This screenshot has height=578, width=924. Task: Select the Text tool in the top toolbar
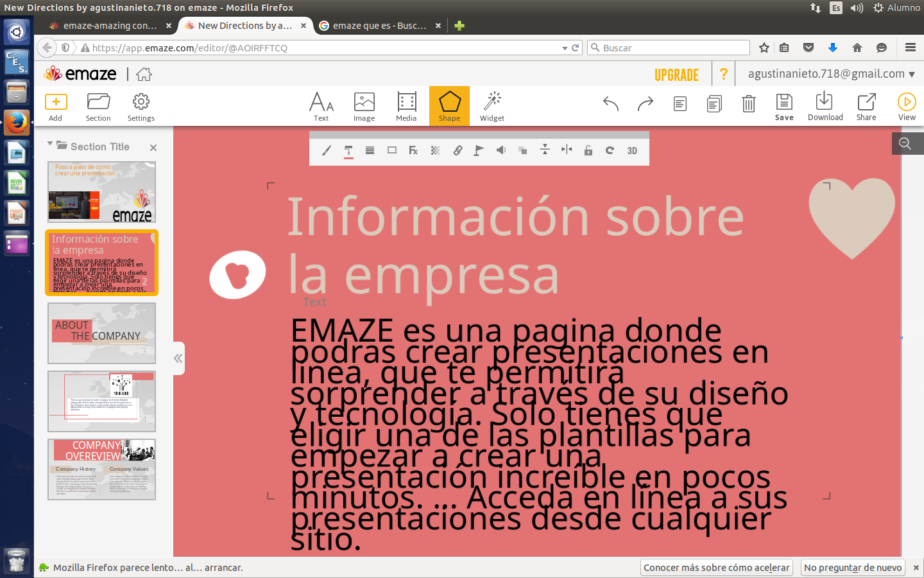(321, 106)
